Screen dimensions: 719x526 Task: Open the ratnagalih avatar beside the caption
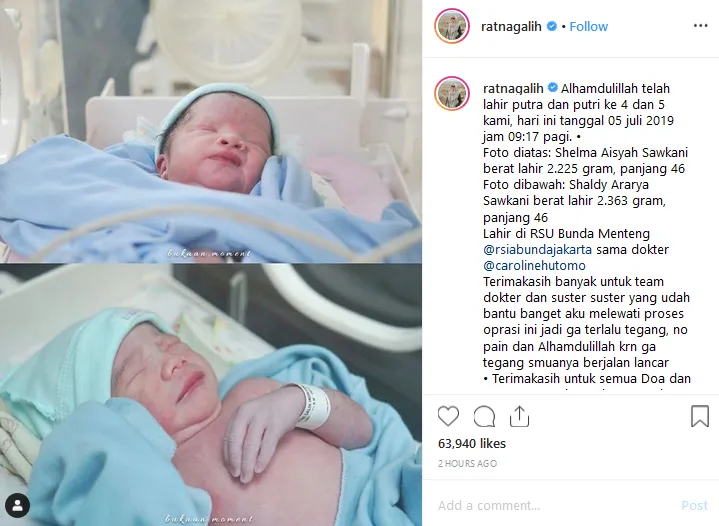coord(452,94)
